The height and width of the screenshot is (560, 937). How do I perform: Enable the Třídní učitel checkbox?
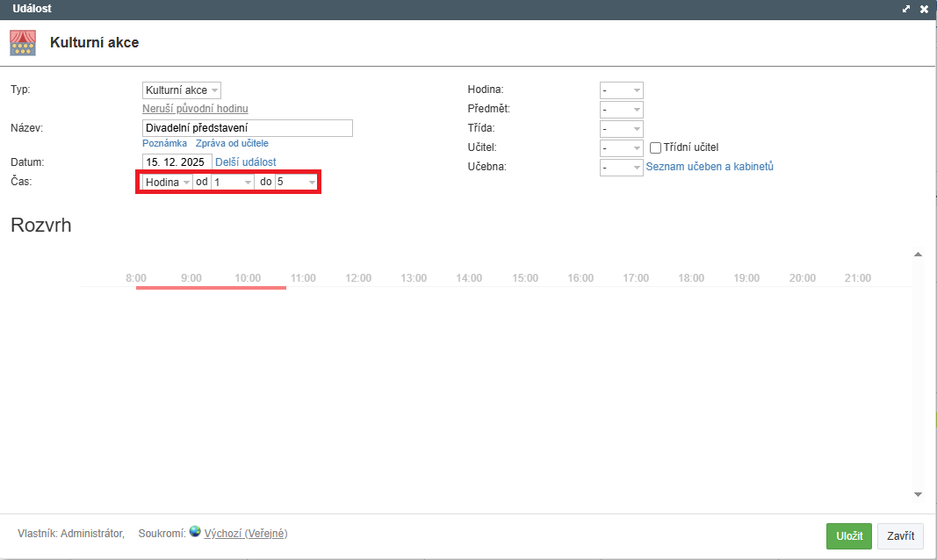pos(655,147)
